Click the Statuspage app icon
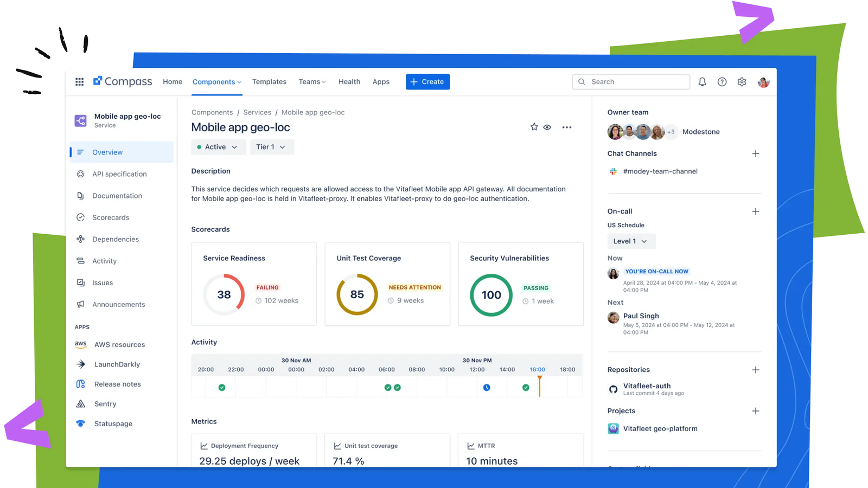This screenshot has height=488, width=868. pyautogui.click(x=80, y=423)
